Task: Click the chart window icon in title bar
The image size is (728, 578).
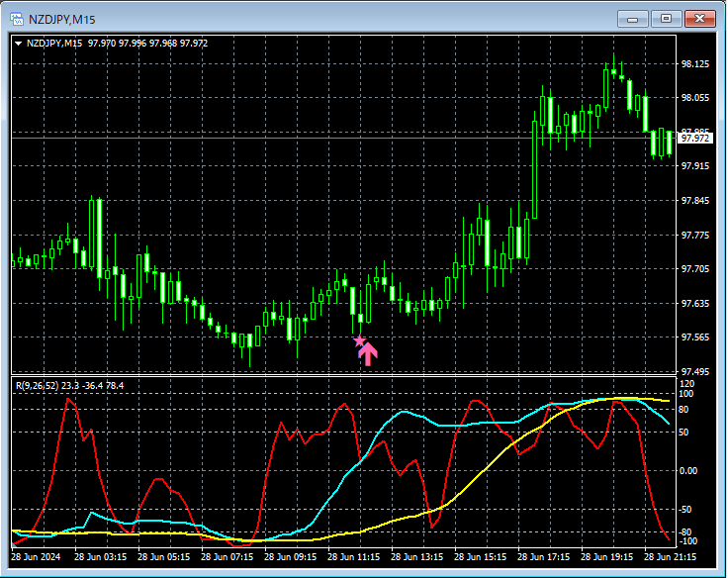Action: click(17, 19)
